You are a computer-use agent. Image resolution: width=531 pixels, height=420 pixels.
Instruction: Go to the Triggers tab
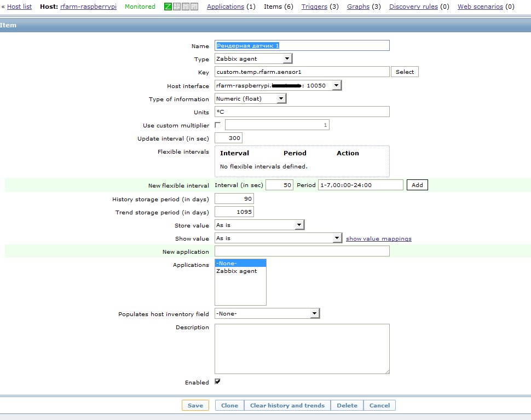314,7
